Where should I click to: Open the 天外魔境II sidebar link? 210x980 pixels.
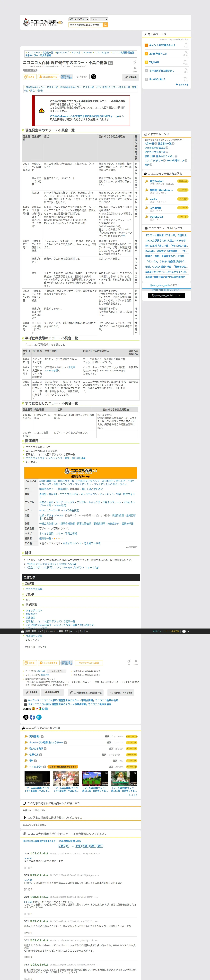(155, 208)
